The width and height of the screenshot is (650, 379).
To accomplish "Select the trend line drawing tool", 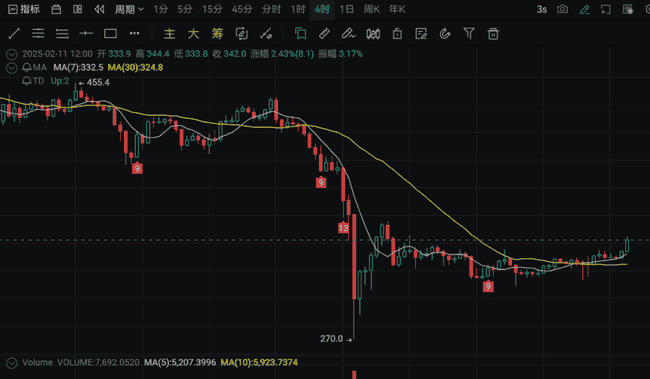I will coord(14,34).
